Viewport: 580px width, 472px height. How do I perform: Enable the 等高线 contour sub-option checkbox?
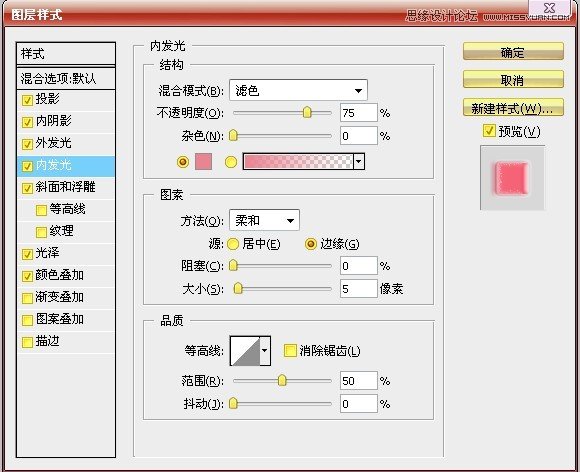click(x=41, y=210)
